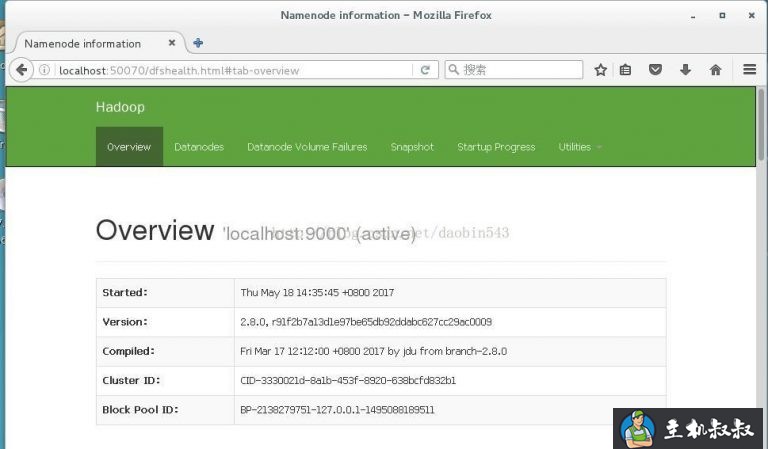The height and width of the screenshot is (449, 768).
Task: Open the downloads arrow icon
Action: [685, 70]
